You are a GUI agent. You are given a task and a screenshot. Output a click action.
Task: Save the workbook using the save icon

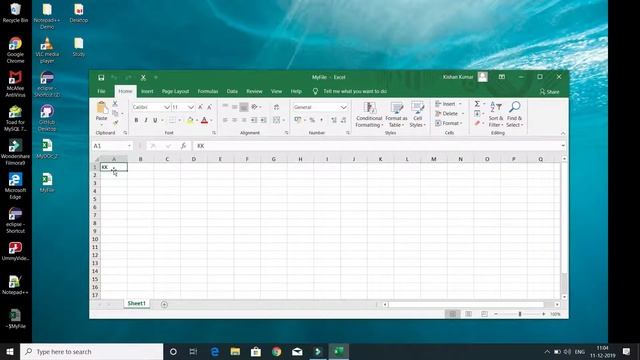pos(101,77)
